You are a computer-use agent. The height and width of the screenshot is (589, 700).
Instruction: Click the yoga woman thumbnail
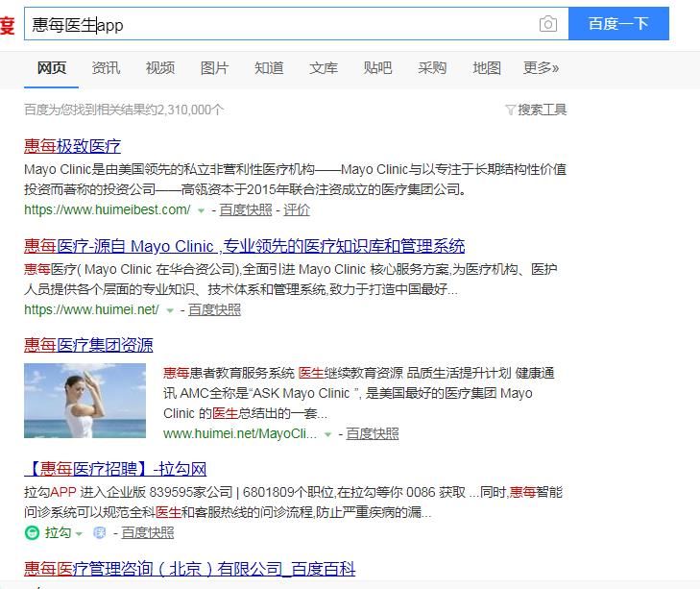coord(85,401)
